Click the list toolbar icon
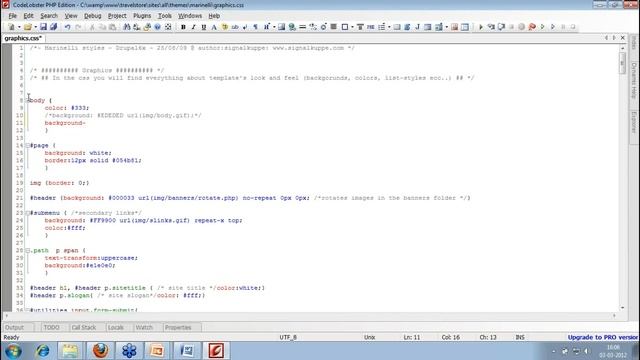 coord(382,27)
